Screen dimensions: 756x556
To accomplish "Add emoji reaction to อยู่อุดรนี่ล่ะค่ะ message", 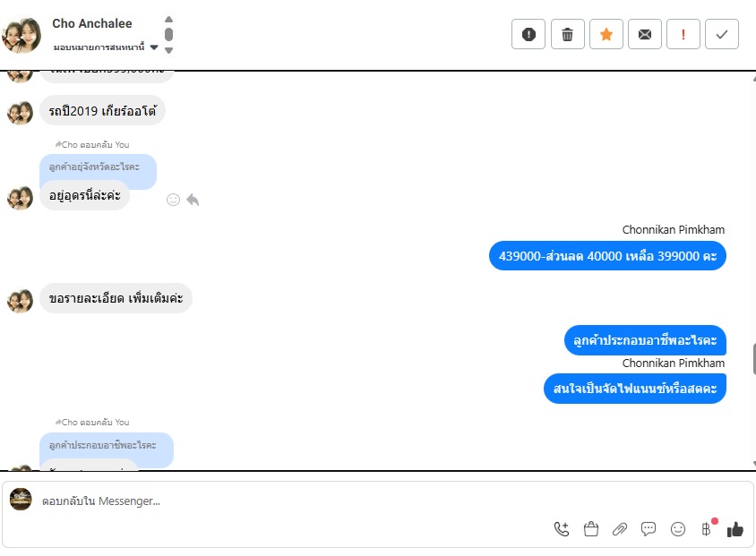I will tap(173, 200).
